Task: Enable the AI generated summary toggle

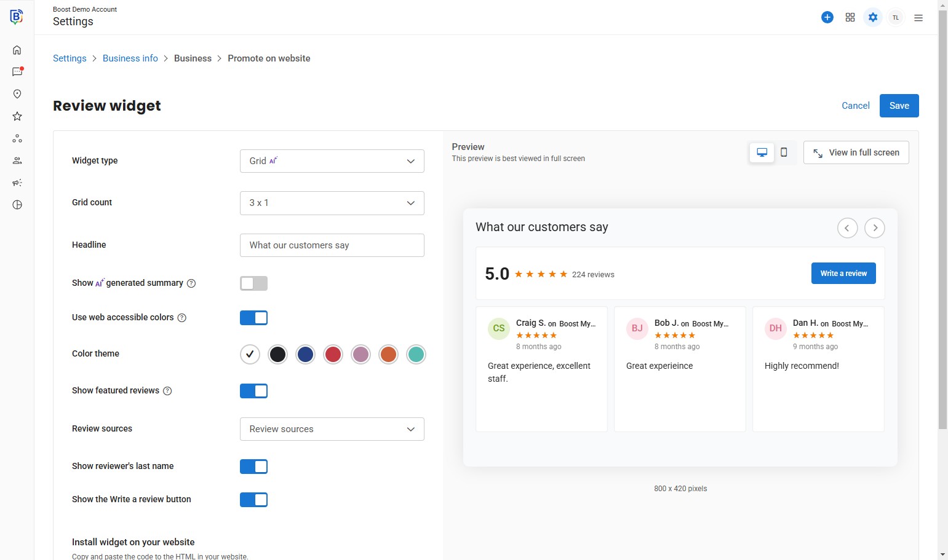Action: pos(253,283)
